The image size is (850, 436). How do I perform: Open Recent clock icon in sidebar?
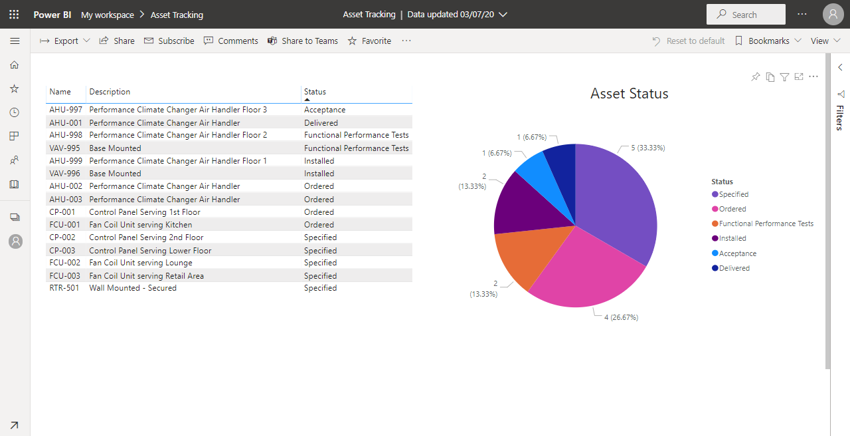pyautogui.click(x=14, y=113)
